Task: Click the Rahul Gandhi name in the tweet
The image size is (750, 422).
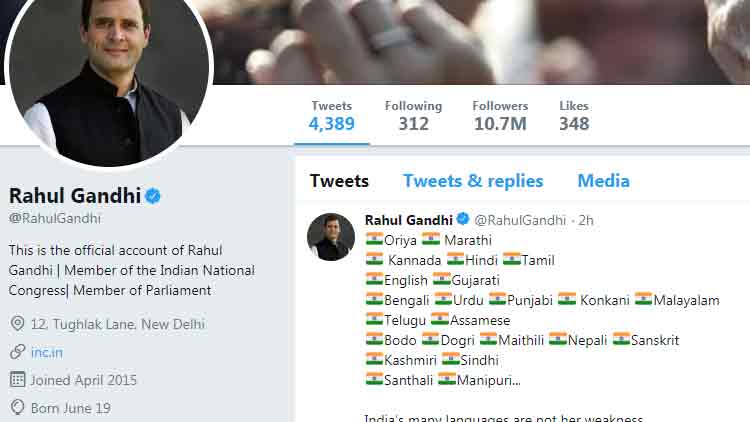Action: pyautogui.click(x=409, y=219)
